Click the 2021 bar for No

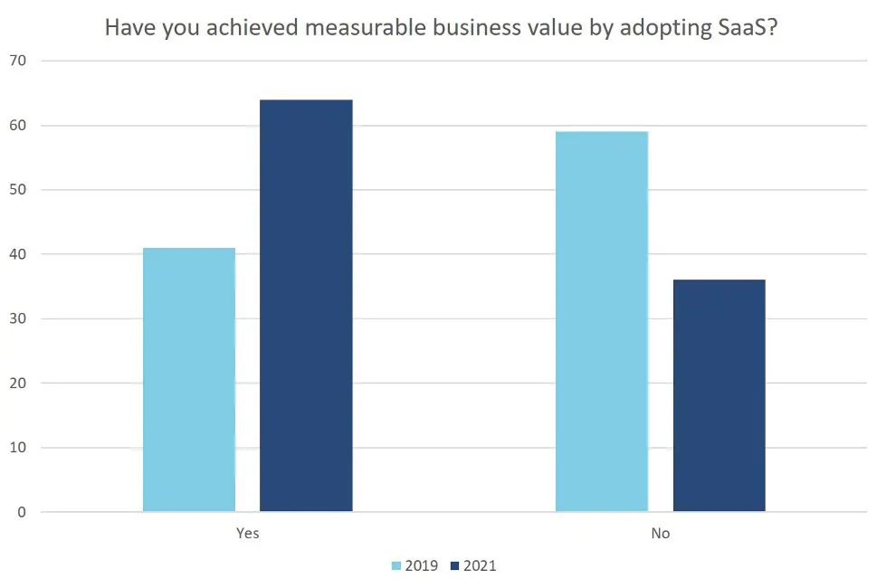[x=719, y=395]
